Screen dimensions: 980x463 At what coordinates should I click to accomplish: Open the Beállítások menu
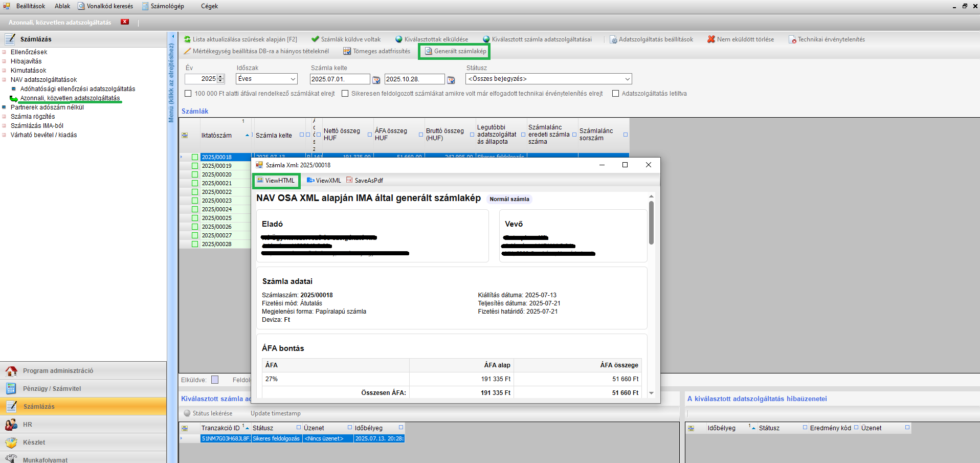tap(30, 6)
